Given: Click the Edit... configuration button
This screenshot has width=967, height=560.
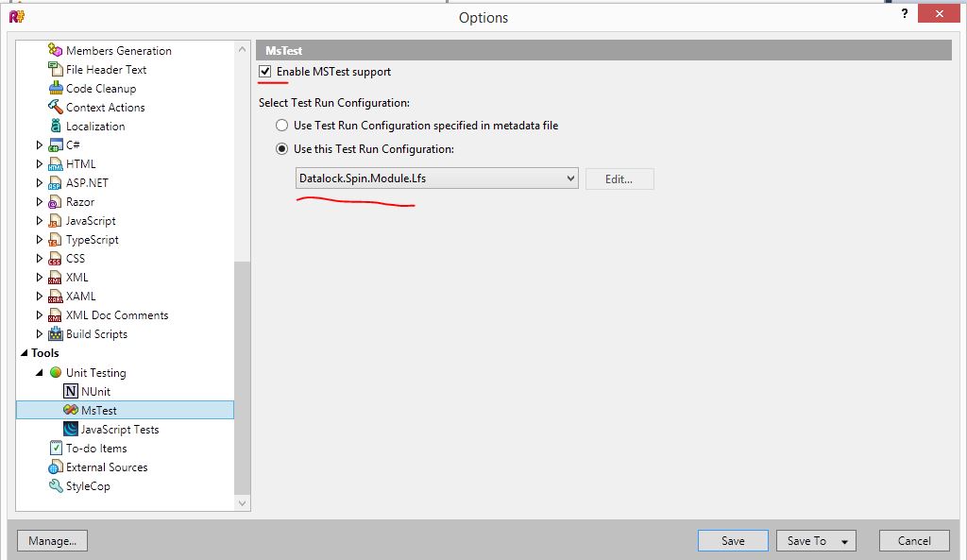Looking at the screenshot, I should pyautogui.click(x=619, y=178).
